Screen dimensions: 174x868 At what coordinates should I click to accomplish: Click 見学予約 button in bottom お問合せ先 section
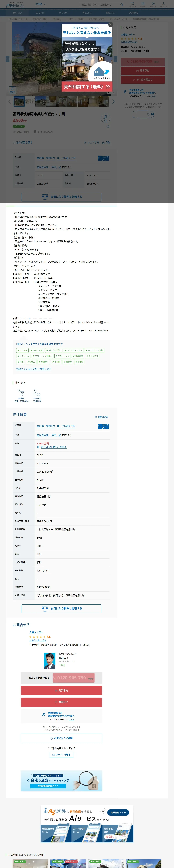tap(61, 690)
